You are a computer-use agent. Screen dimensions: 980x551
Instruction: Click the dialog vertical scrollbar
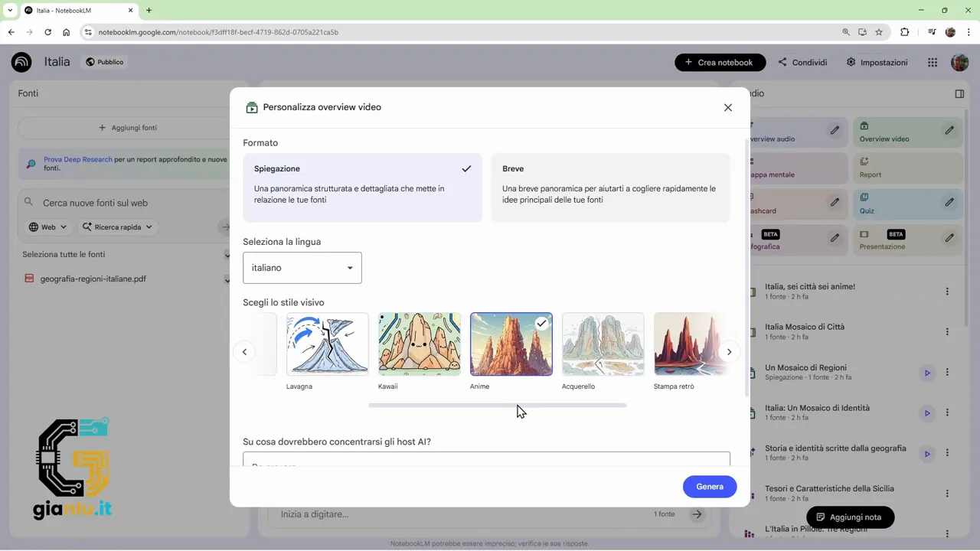[x=746, y=268]
